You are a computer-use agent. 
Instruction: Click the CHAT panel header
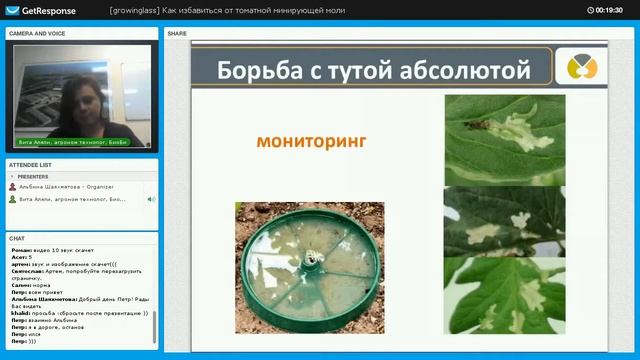82,238
